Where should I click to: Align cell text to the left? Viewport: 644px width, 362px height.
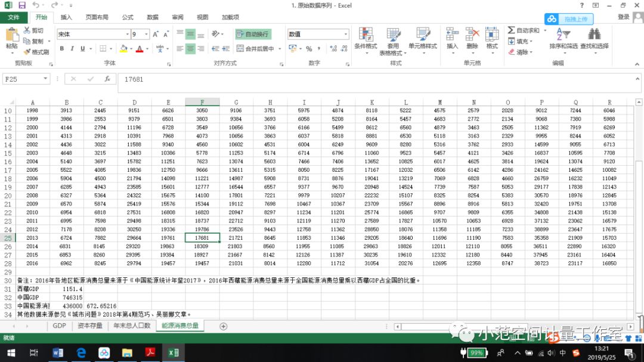(180, 48)
